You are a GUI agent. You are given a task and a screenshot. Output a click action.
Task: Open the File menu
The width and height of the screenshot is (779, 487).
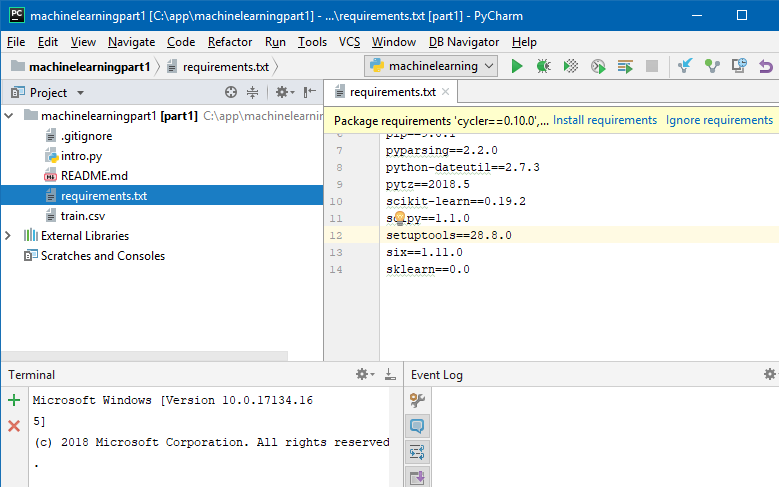pyautogui.click(x=16, y=42)
